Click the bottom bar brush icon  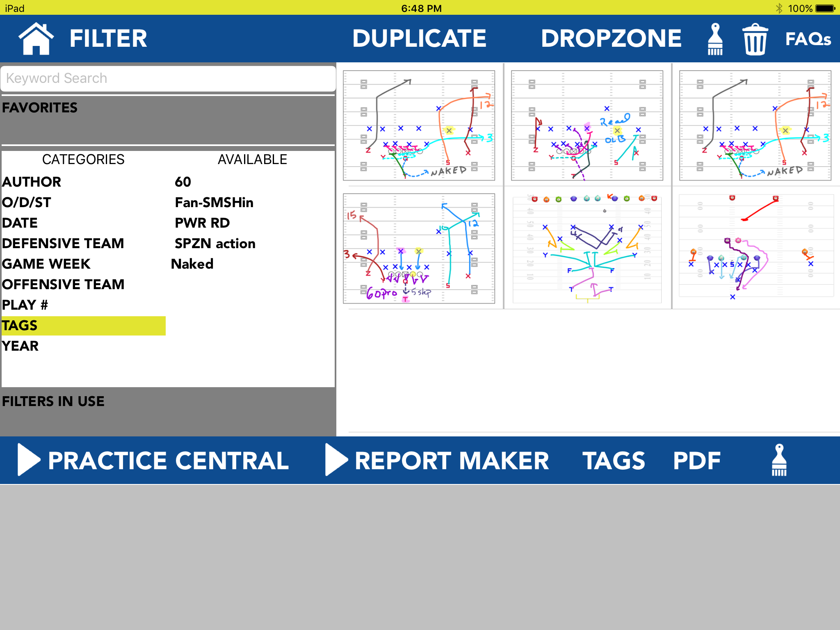(779, 460)
